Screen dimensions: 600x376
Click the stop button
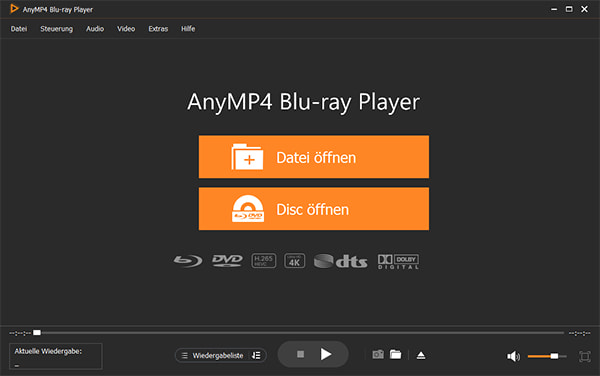click(300, 354)
